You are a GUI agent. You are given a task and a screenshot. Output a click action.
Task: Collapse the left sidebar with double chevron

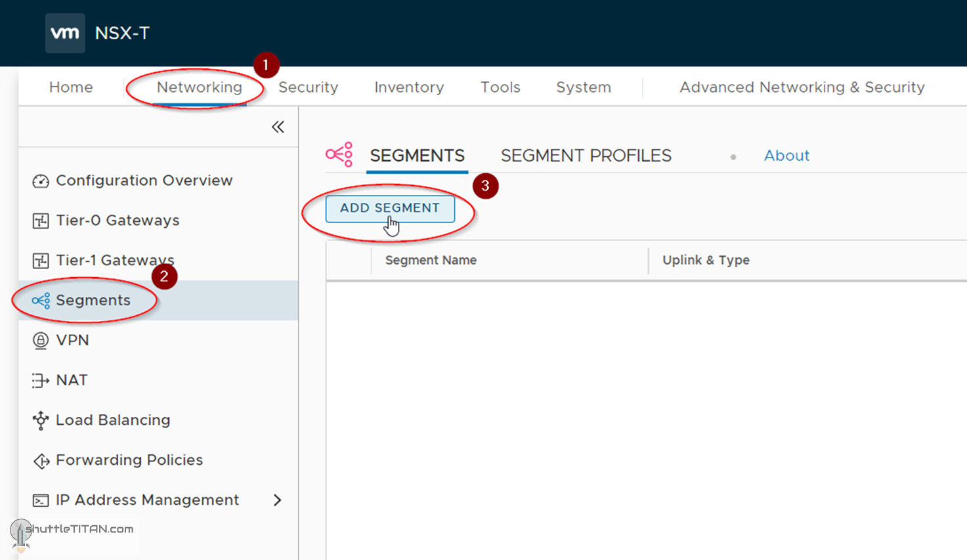click(x=278, y=127)
